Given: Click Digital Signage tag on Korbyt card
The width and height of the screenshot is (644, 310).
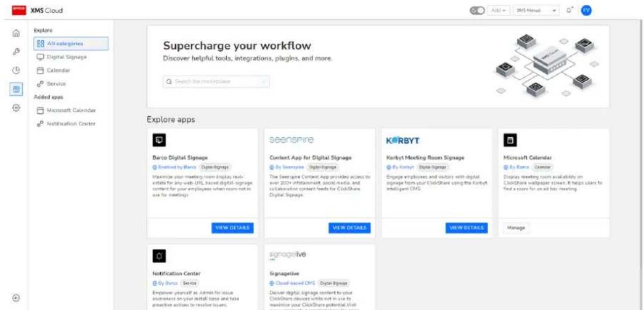Looking at the screenshot, I should [433, 167].
